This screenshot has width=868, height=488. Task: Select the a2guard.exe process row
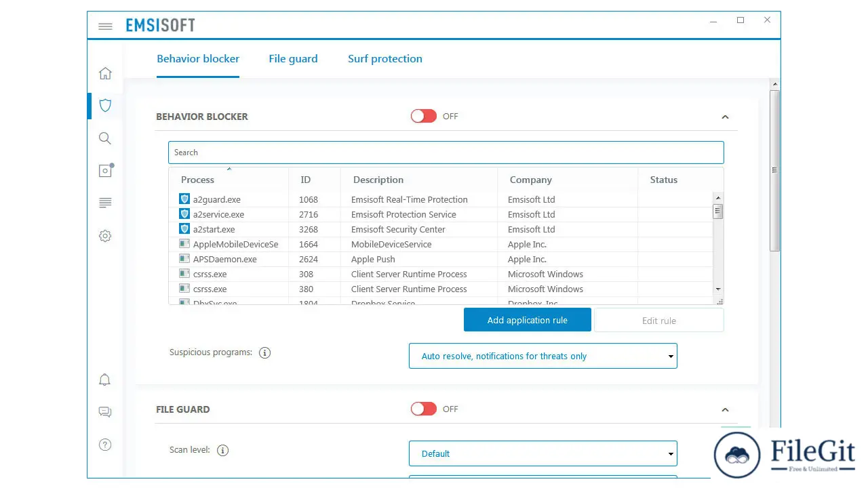(x=441, y=199)
